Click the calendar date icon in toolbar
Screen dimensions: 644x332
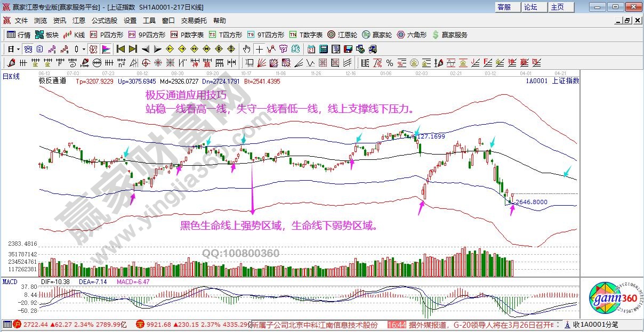pyautogui.click(x=311, y=49)
